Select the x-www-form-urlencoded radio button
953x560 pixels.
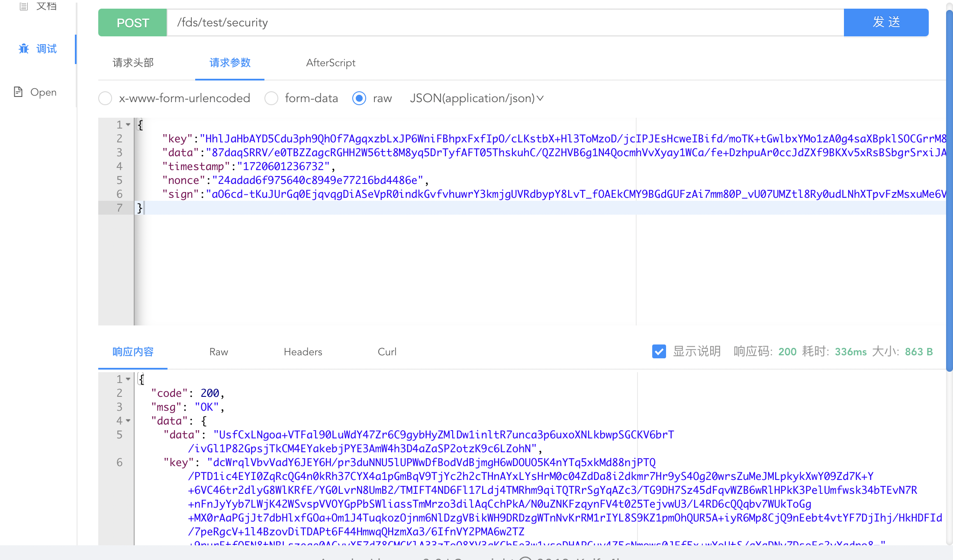(105, 98)
